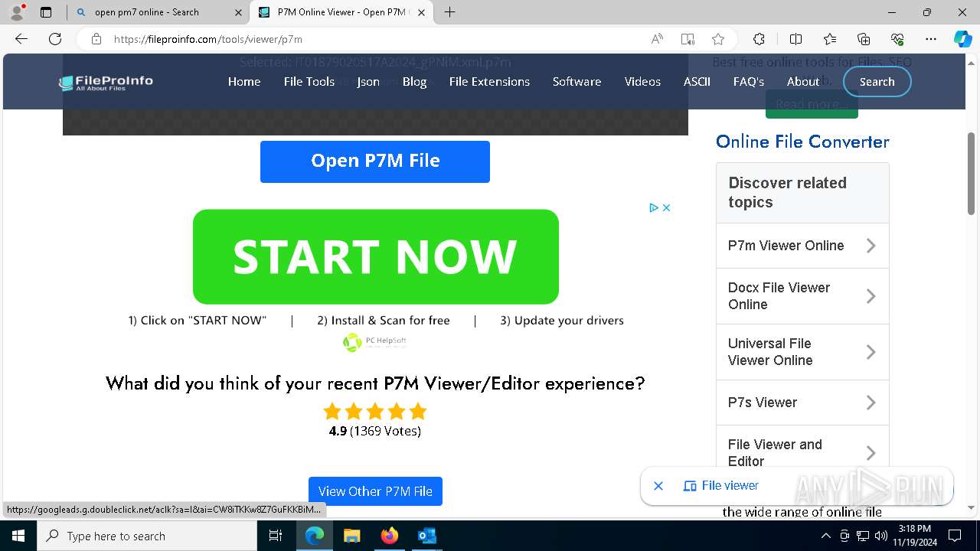Viewport: 980px width, 551px height.
Task: Expand Universal File Viewer Online topic
Action: click(x=802, y=352)
